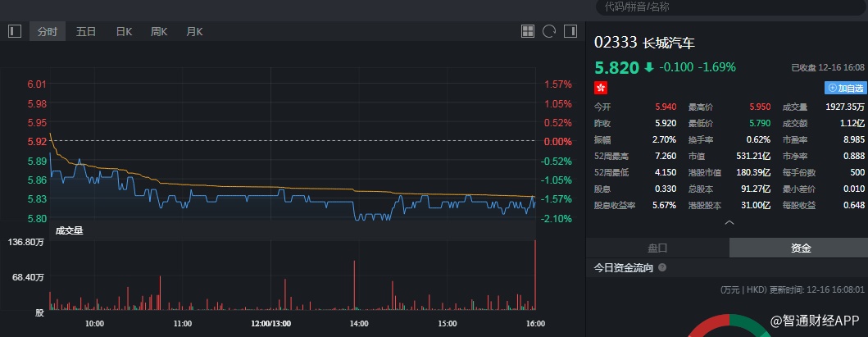
Task: Click the stock name 长城汽车
Action: point(669,43)
